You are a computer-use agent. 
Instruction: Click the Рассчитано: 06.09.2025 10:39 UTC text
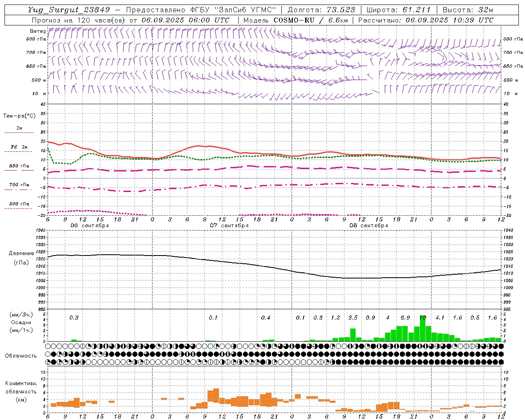(426, 20)
